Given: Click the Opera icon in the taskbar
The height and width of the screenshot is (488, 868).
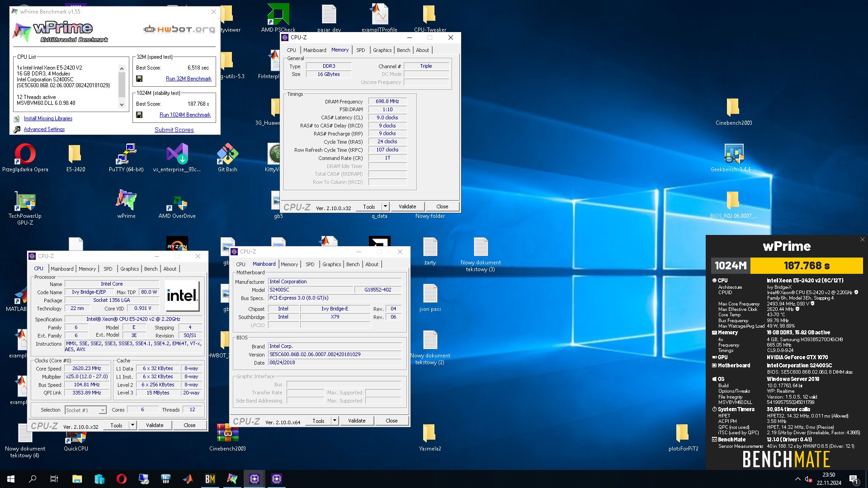Looking at the screenshot, I should [122, 479].
